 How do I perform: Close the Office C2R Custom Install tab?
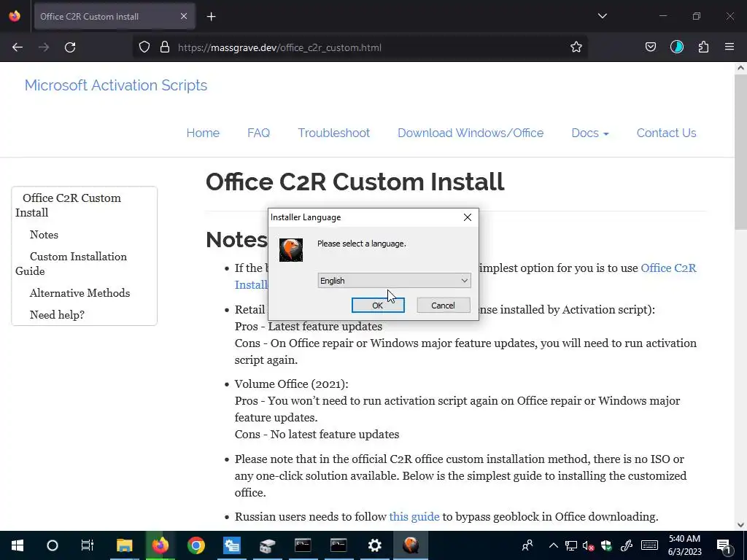184,17
